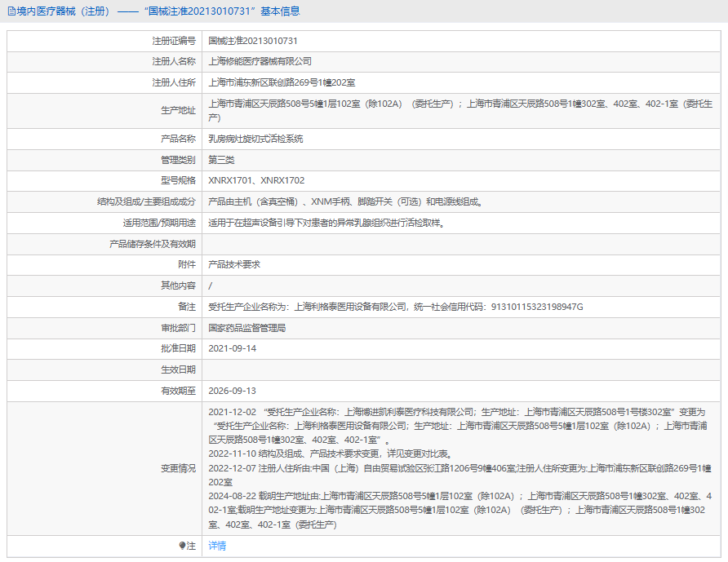This screenshot has height=562, width=728.
Task: Click the registrant address on 联创路269号
Action: click(x=282, y=82)
